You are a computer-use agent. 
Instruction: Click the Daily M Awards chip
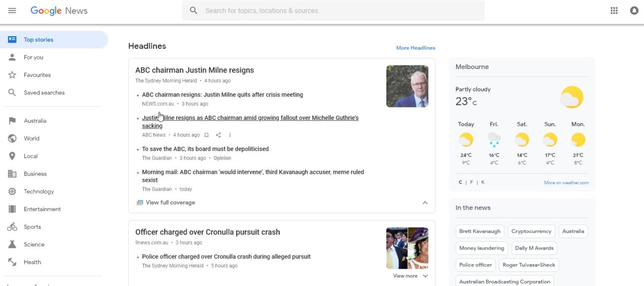534,248
